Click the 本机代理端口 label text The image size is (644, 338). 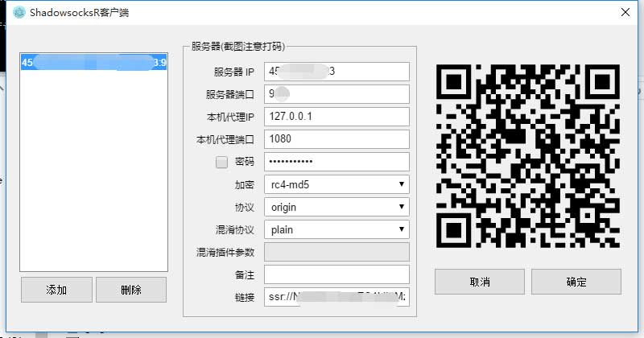225,140
